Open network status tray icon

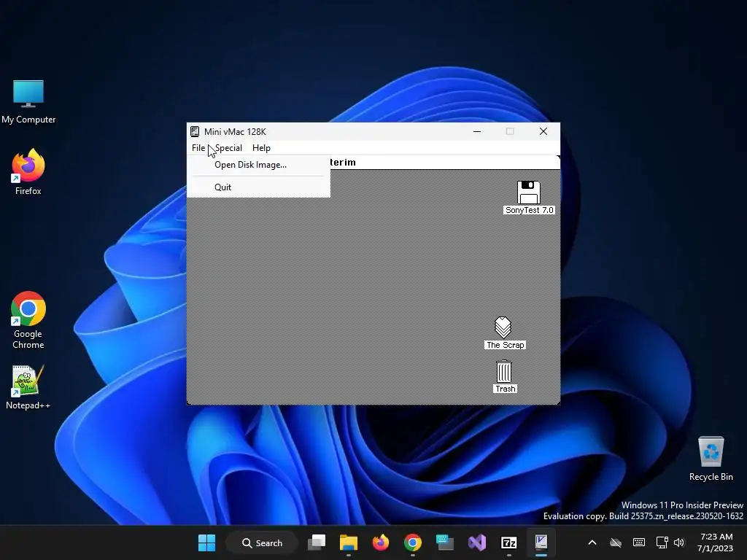(662, 542)
